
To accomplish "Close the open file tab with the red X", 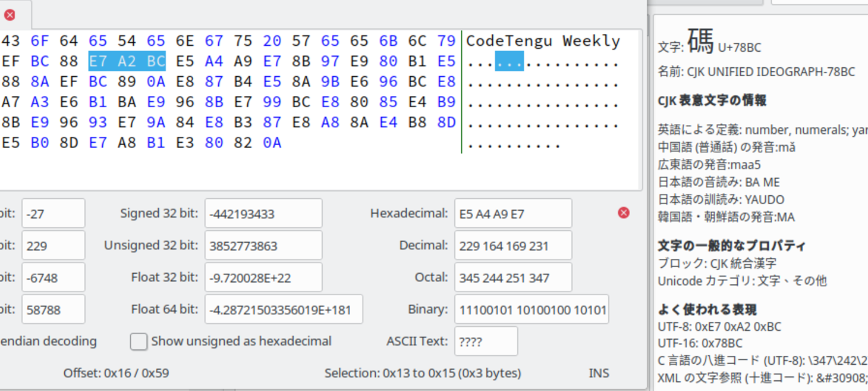I will [x=10, y=15].
